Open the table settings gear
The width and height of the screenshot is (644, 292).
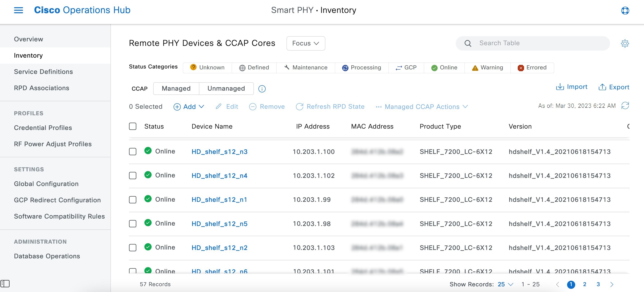(625, 43)
